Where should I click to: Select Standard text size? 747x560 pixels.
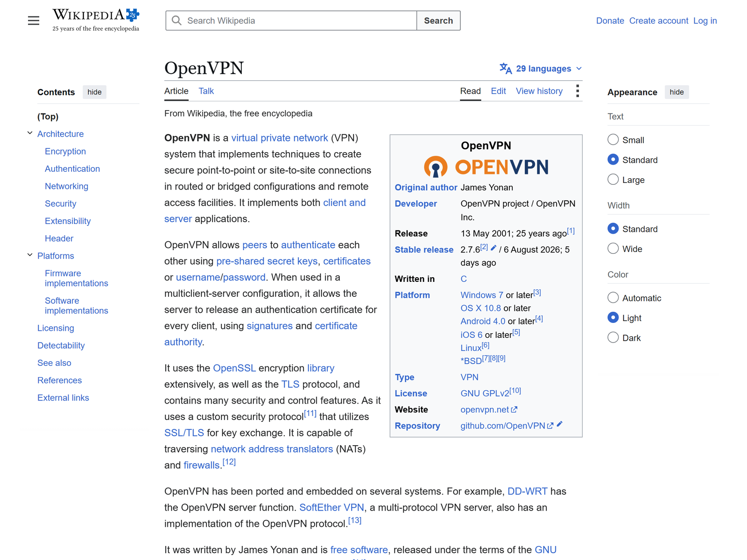tap(613, 160)
